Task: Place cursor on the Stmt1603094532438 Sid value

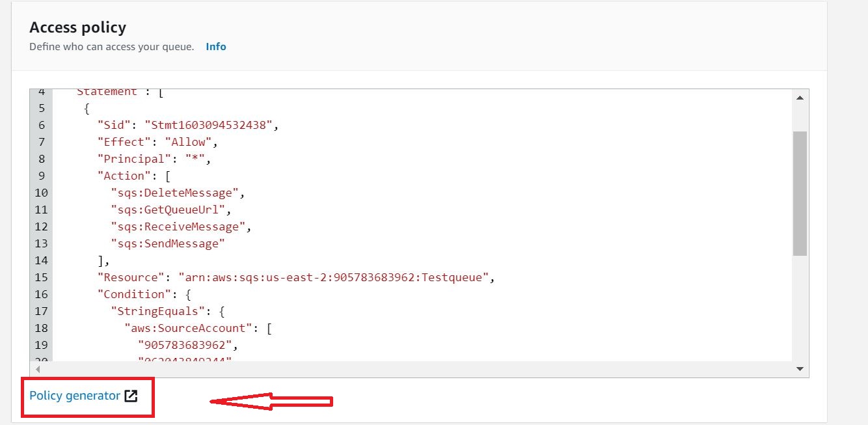Action: [208, 125]
